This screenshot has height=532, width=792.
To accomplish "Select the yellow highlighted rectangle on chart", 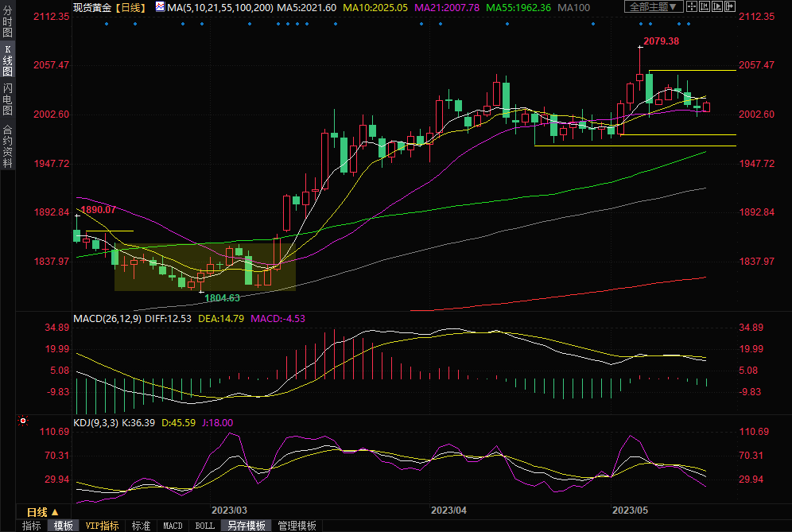I will coord(205,267).
